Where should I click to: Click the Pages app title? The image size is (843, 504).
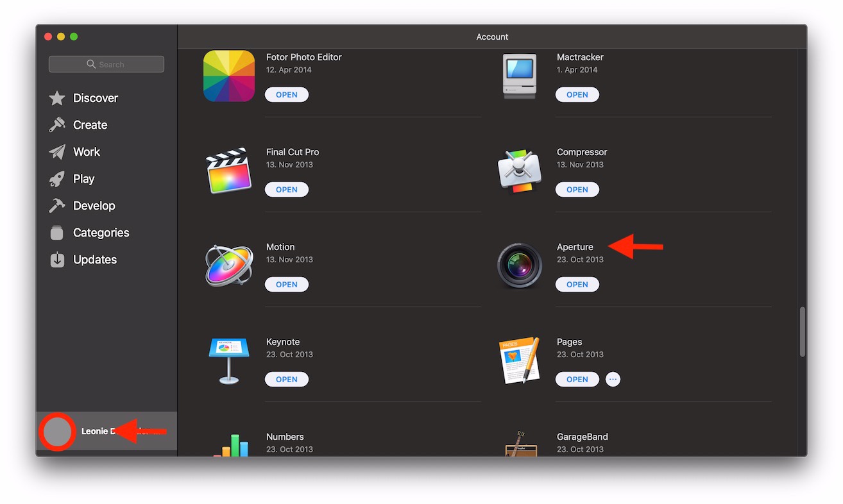570,342
